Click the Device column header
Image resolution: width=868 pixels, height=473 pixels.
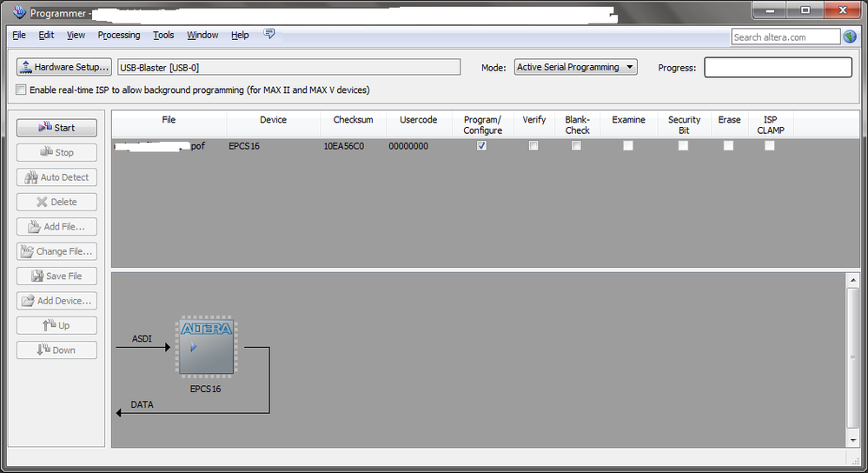point(274,124)
